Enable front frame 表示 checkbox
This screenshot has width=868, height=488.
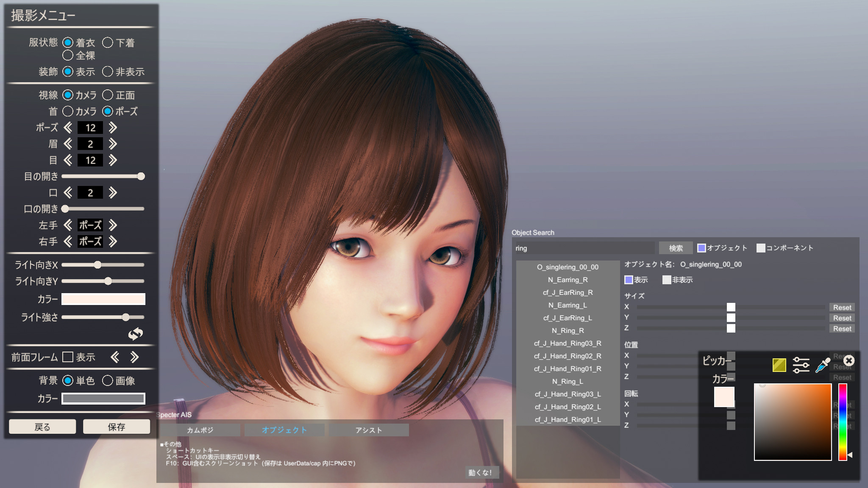pyautogui.click(x=68, y=357)
